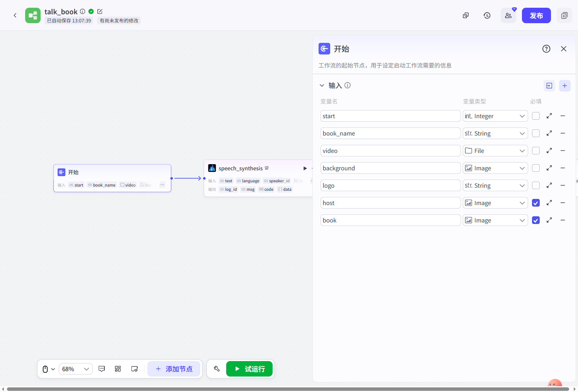This screenshot has width=578, height=392.
Task: Remove the book variable with minus
Action: pyautogui.click(x=563, y=220)
